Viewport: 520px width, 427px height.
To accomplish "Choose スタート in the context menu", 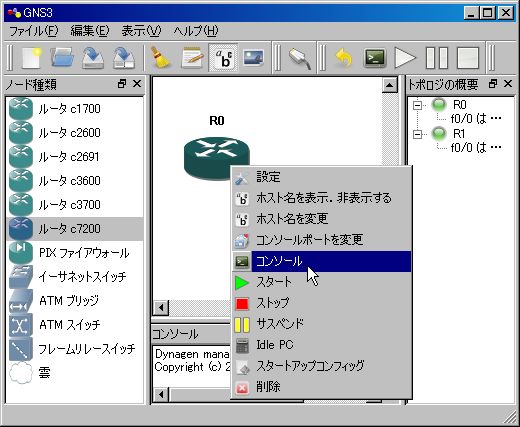I will pyautogui.click(x=322, y=282).
